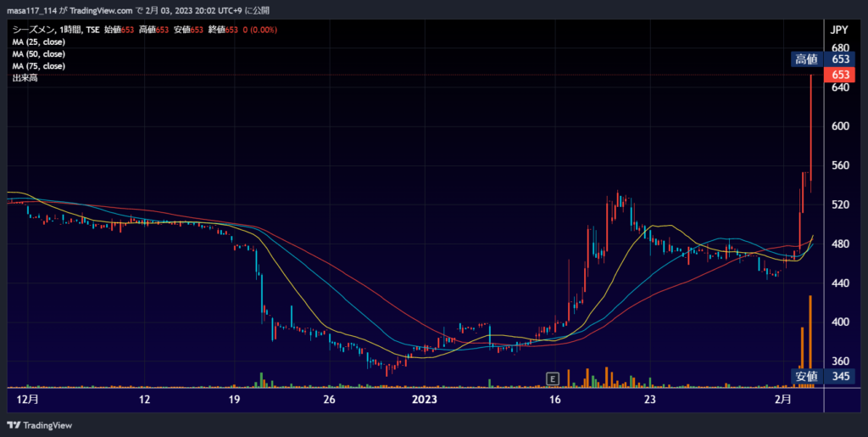Click the blue 安値 345 low-price axis label

[822, 377]
